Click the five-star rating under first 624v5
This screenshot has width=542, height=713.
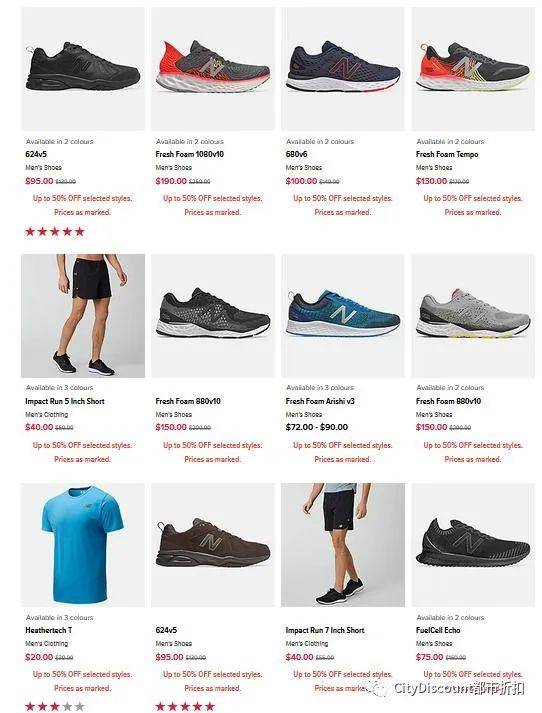point(55,232)
